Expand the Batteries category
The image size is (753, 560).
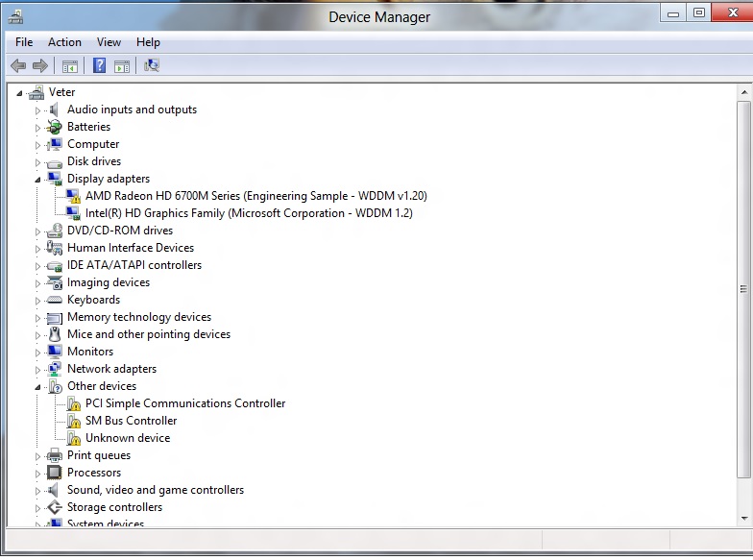pos(37,128)
